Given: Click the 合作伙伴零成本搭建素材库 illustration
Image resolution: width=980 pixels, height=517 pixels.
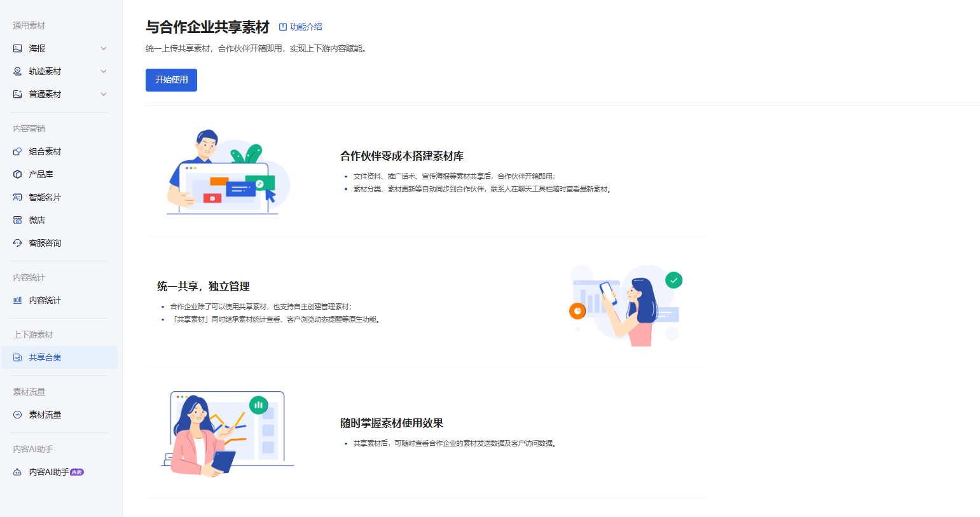Looking at the screenshot, I should pyautogui.click(x=228, y=172).
